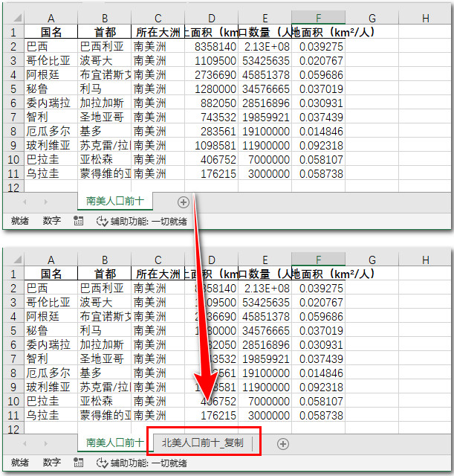Select cell 7000000 in lower window

[265, 402]
